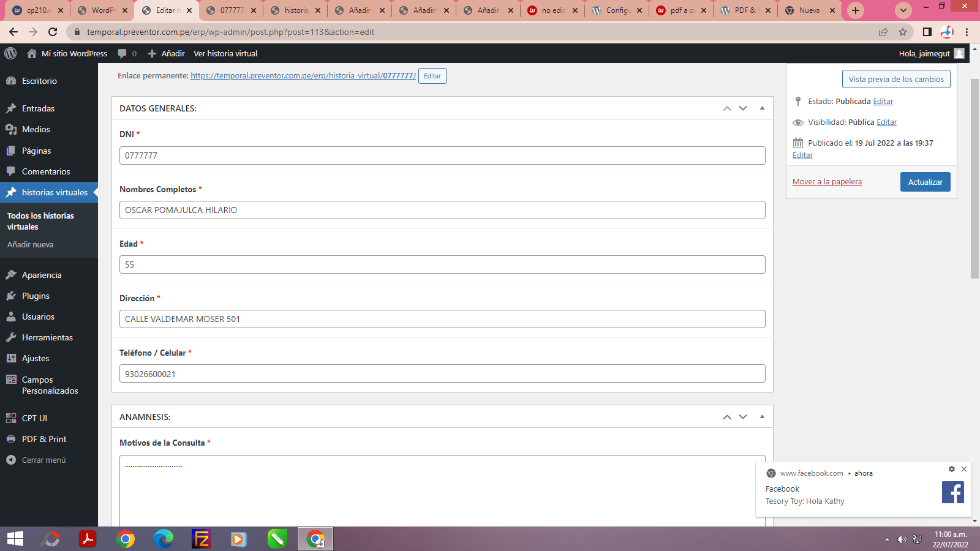Image resolution: width=980 pixels, height=551 pixels.
Task: Open Comentarios section
Action: point(46,171)
